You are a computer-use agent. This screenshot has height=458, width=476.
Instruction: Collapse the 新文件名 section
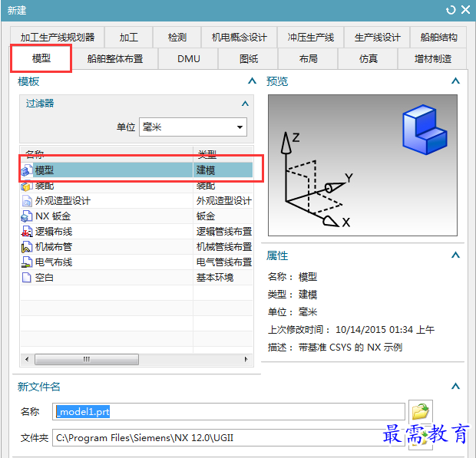click(x=455, y=387)
